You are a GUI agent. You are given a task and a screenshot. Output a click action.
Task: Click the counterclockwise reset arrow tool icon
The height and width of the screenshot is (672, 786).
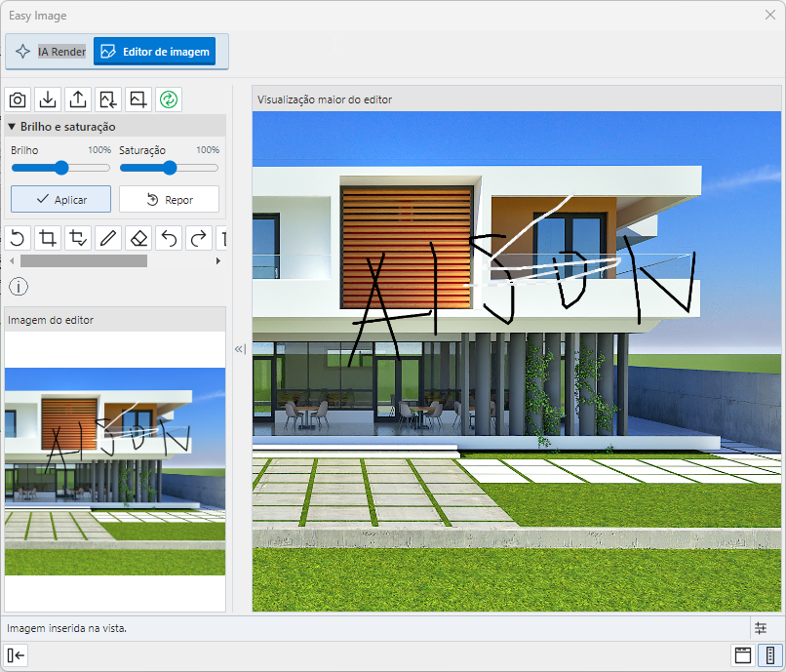18,238
